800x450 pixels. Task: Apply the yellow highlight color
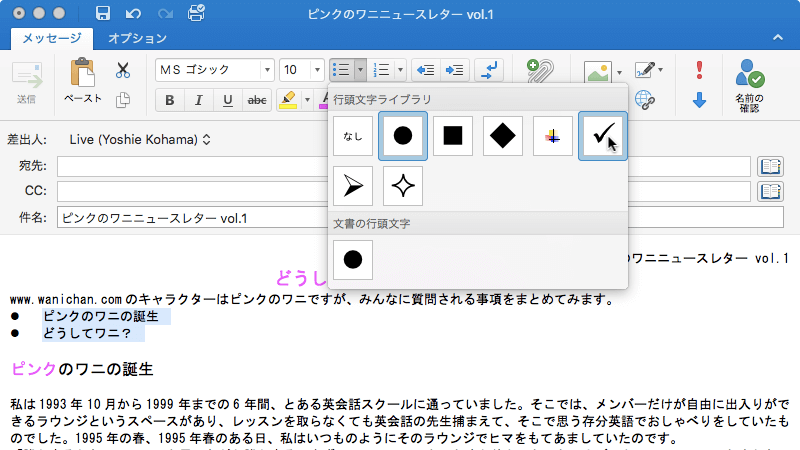(288, 100)
